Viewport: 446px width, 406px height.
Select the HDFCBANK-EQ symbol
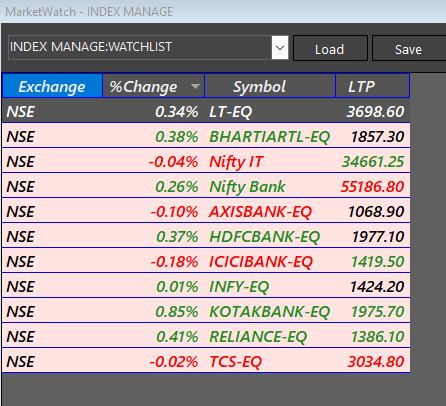[264, 237]
